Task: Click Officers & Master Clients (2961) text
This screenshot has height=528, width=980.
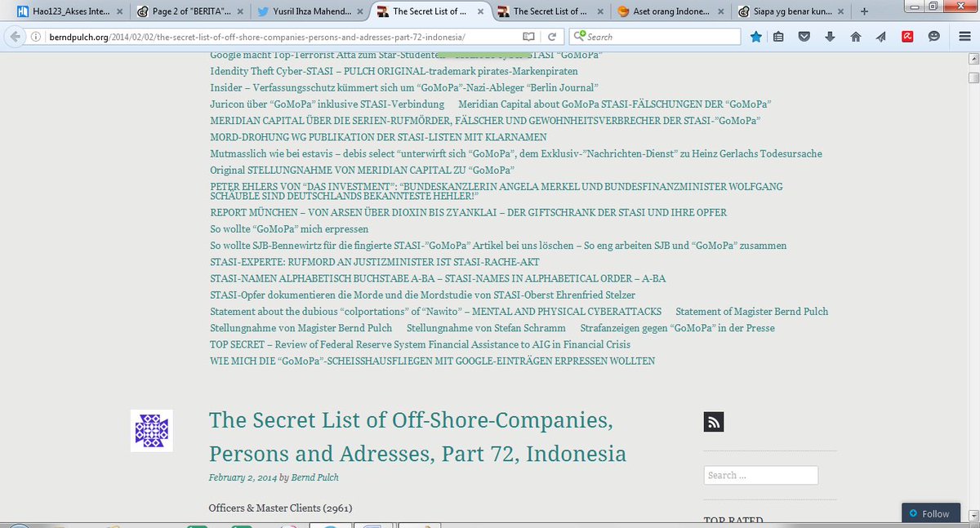Action: coord(280,508)
